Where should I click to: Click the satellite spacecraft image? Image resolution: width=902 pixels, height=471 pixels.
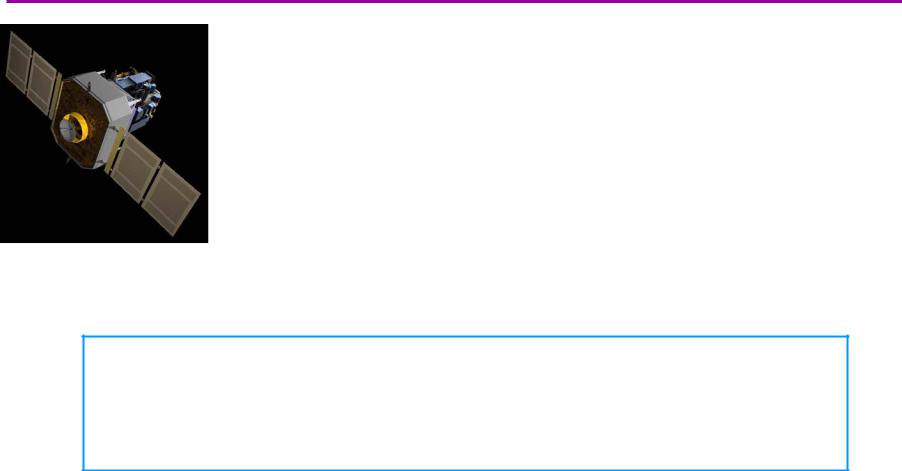104,133
